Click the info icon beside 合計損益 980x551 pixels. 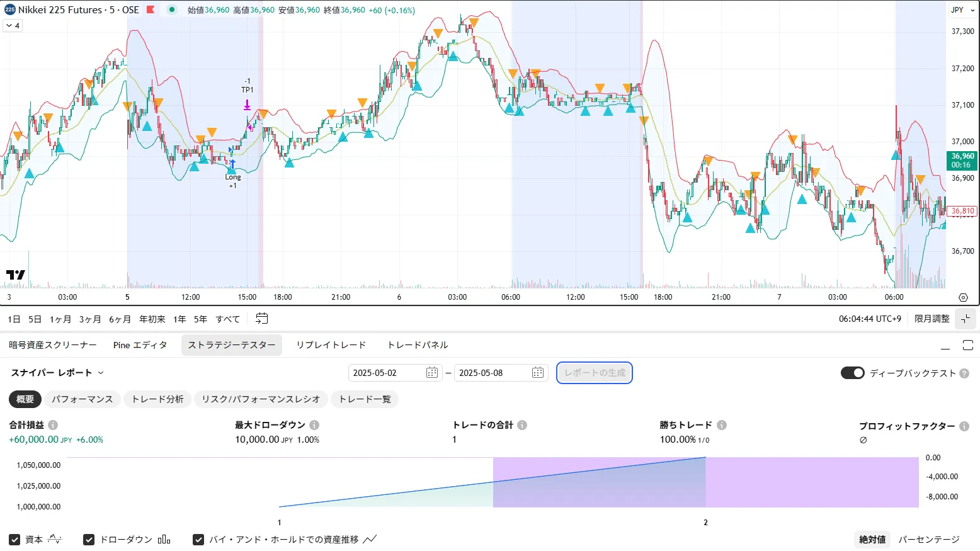pos(53,425)
